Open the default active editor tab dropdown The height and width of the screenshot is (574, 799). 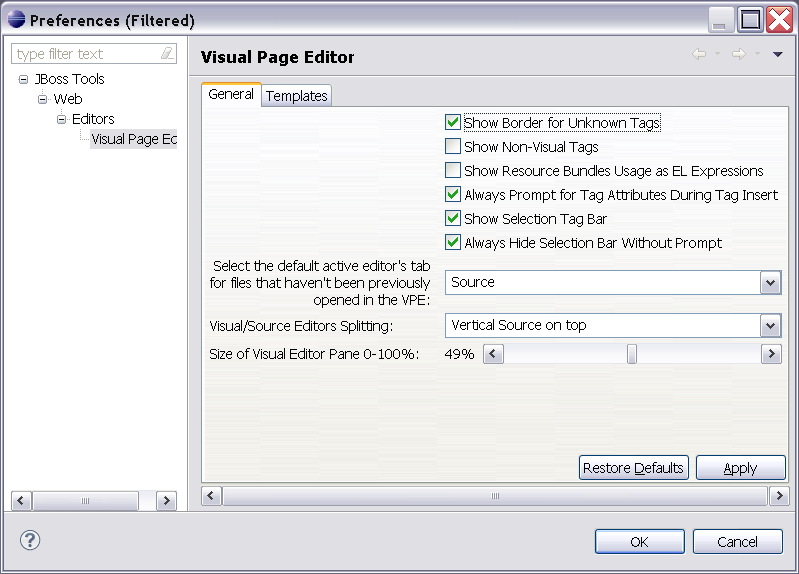click(770, 283)
